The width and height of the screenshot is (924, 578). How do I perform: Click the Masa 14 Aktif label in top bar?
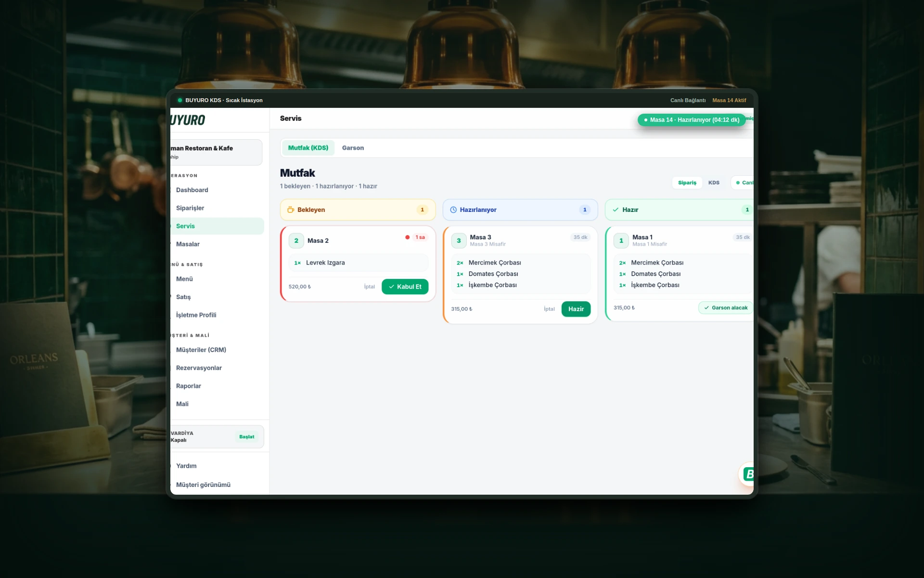729,100
